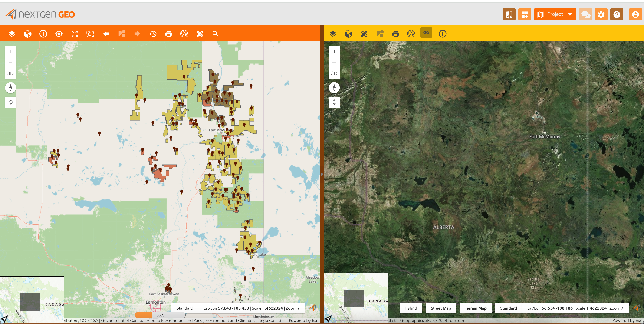Open measure tools in the yellow toolbar
The height and width of the screenshot is (324, 644).
pyautogui.click(x=364, y=34)
